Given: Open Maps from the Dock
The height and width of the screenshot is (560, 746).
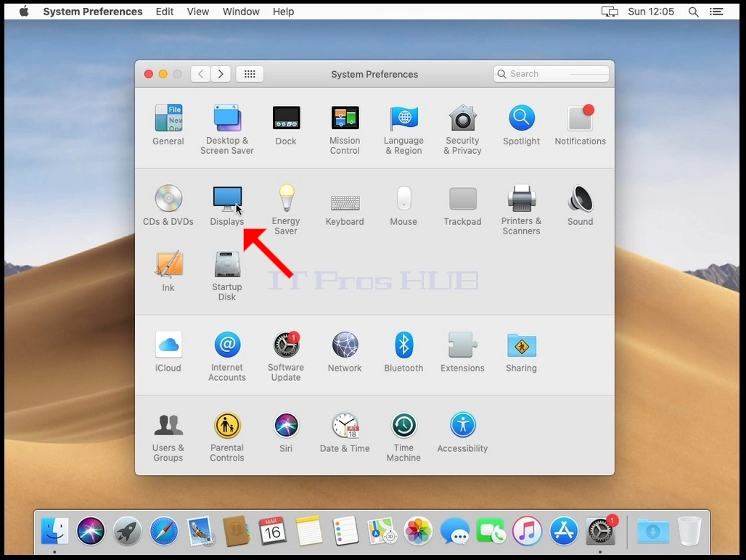Looking at the screenshot, I should coord(382,530).
